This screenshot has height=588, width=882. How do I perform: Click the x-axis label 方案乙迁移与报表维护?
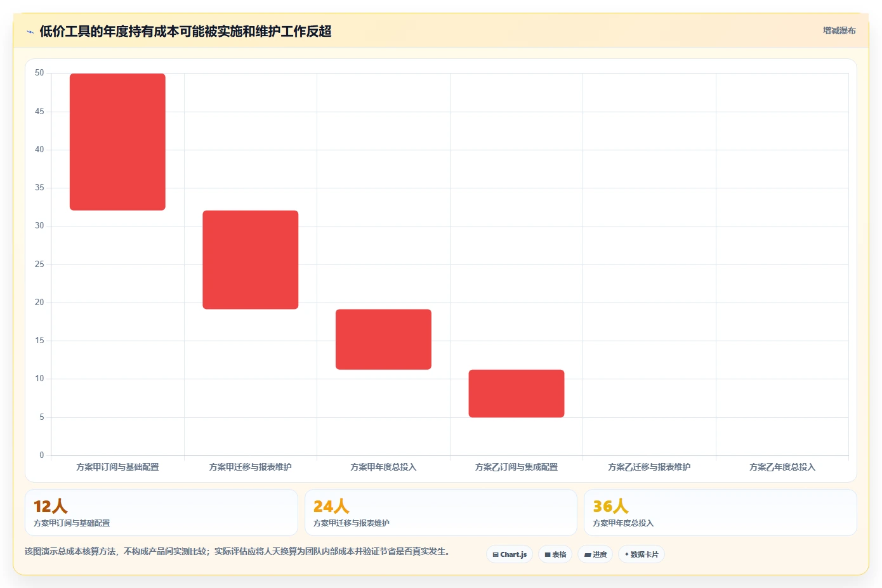[x=649, y=467]
